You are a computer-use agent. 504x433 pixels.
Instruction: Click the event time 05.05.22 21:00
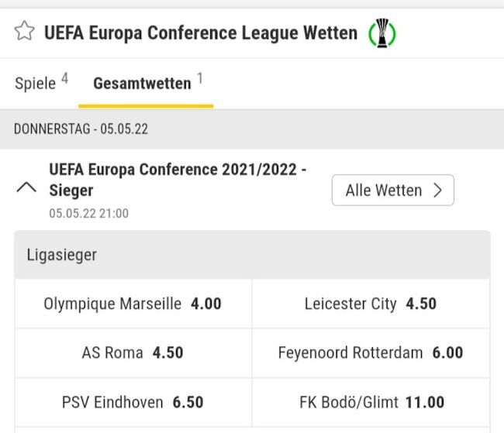click(x=88, y=213)
